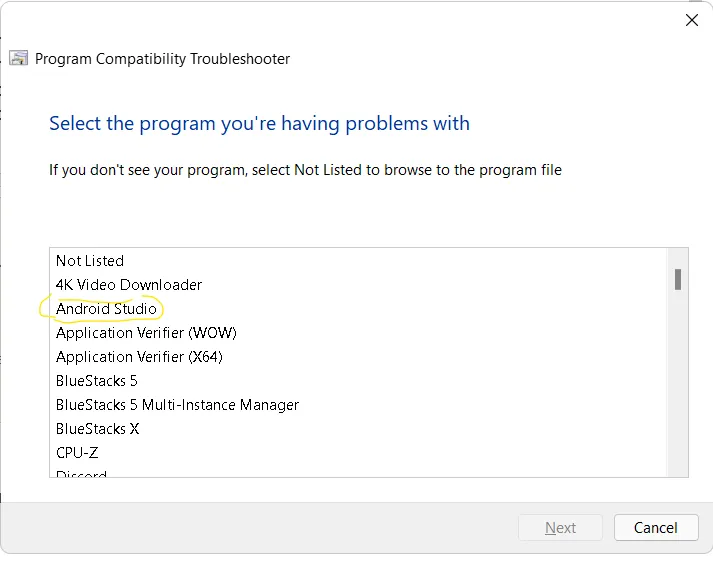Viewport: 713px width, 562px height.
Task: Choose CPU-Z in the program list
Action: point(77,453)
